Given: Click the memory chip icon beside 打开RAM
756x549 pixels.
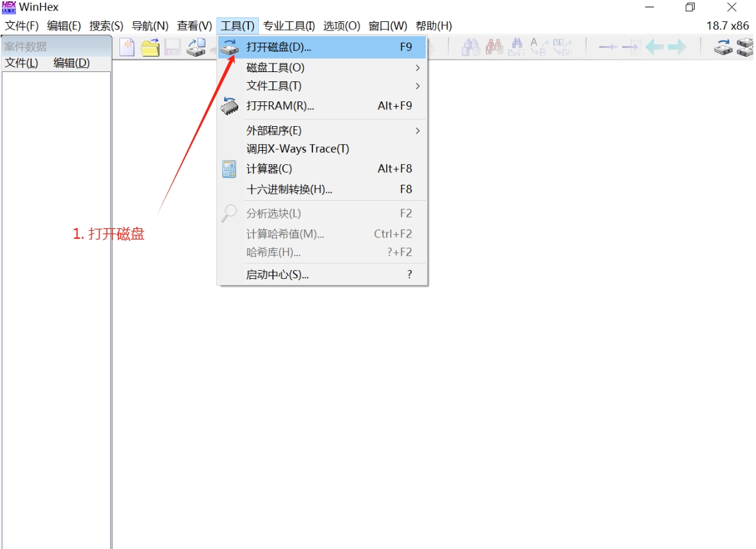Looking at the screenshot, I should 230,105.
